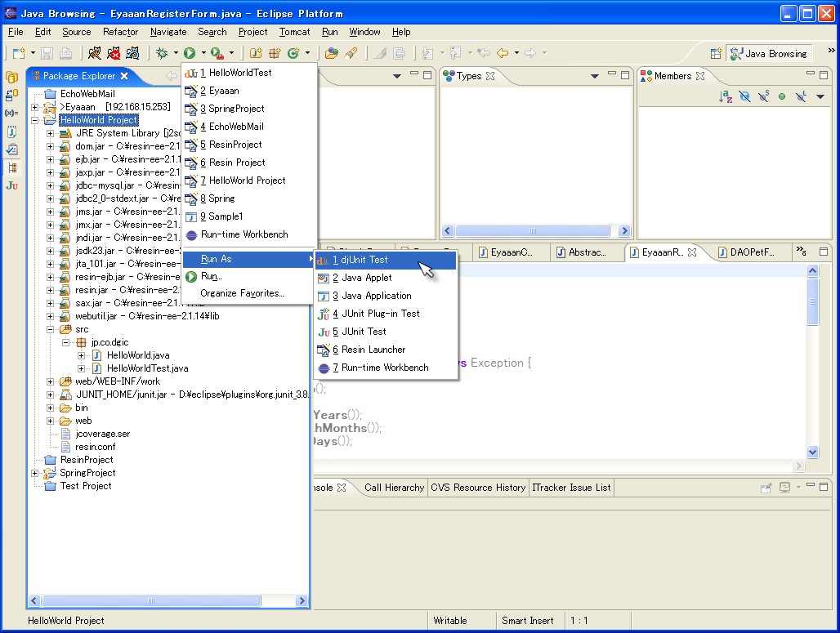Click the Back navigation arrow in toolbar

[502, 53]
